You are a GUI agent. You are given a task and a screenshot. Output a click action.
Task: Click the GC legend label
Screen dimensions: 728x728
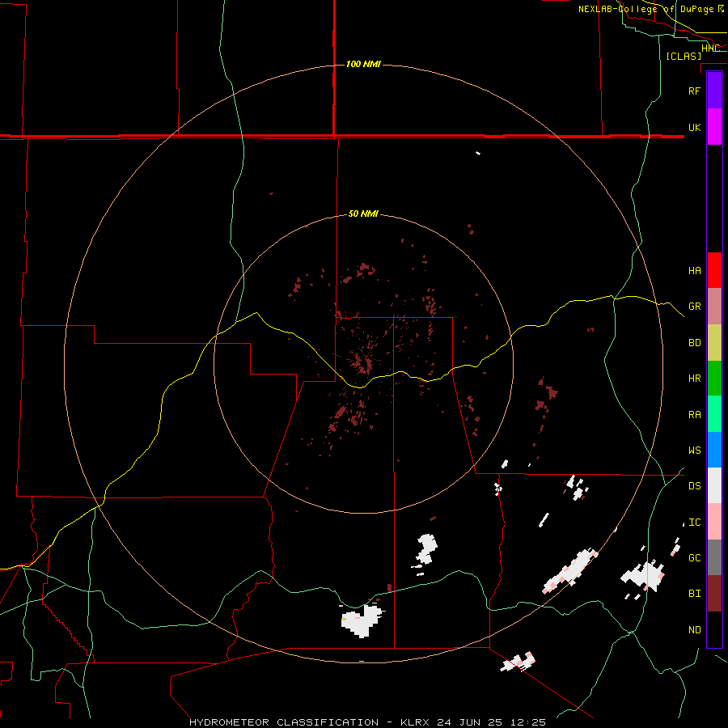tap(694, 558)
